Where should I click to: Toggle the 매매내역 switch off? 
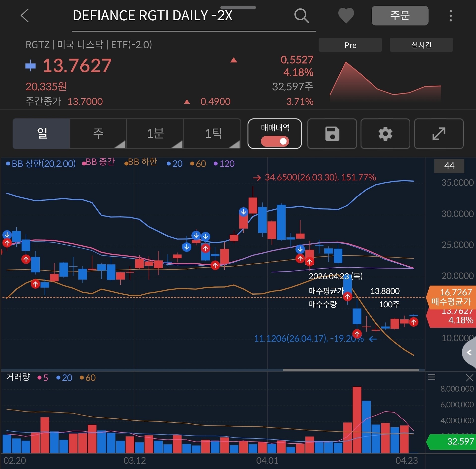[275, 141]
